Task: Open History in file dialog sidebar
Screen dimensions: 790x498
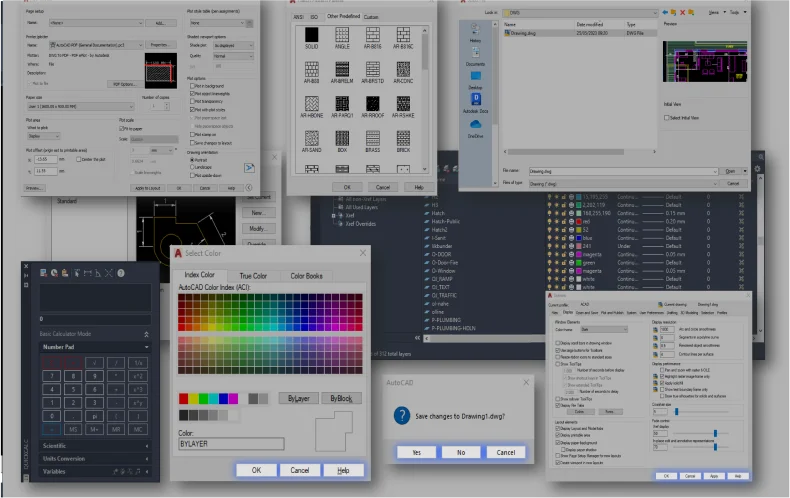Action: point(475,33)
